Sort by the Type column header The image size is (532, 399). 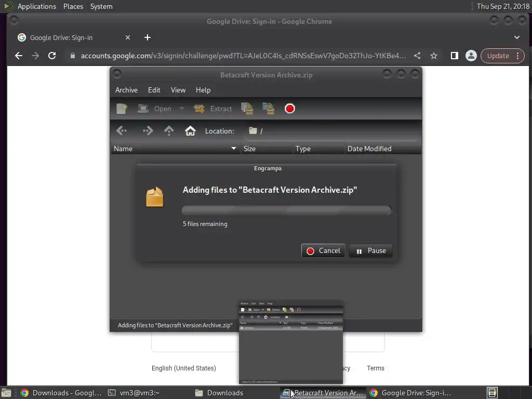tap(319, 149)
